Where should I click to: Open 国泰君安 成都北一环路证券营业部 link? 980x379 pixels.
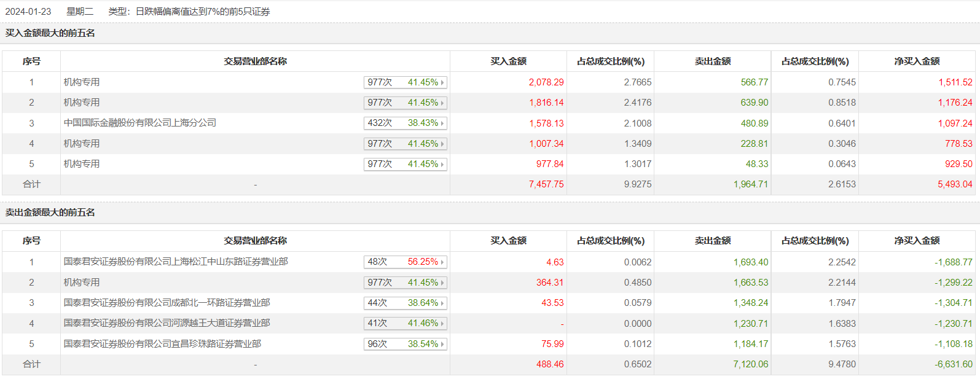pyautogui.click(x=167, y=303)
